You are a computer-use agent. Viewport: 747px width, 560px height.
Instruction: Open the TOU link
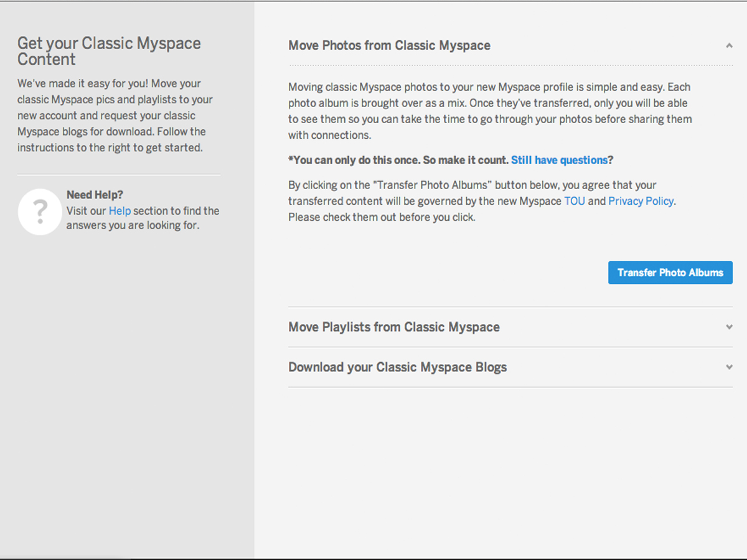click(575, 201)
